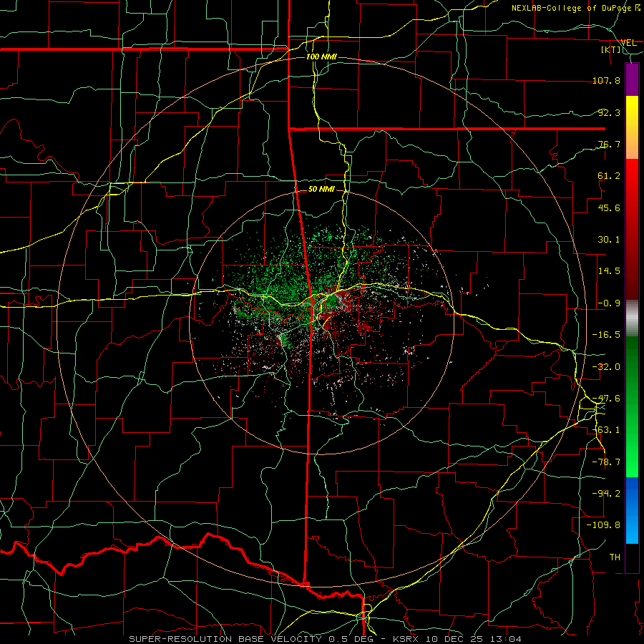This screenshot has width=644, height=644.
Task: Select the -47.6 scale value
Action: pyautogui.click(x=607, y=399)
